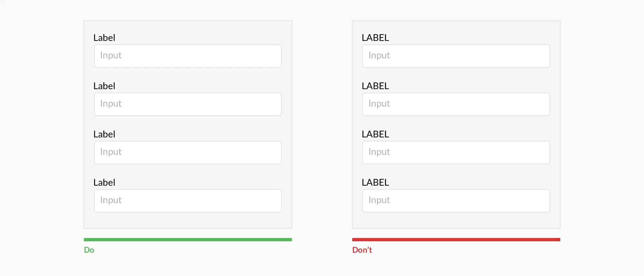Click the green "Do" caption

[89, 250]
